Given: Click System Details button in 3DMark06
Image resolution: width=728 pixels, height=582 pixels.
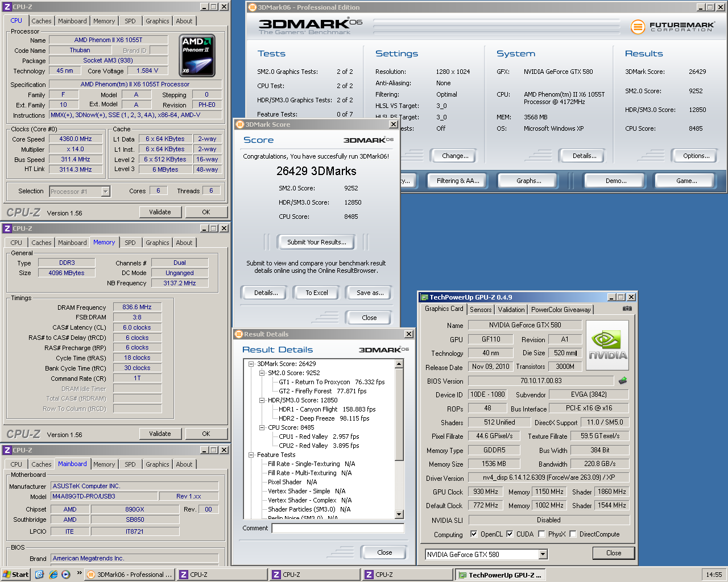Looking at the screenshot, I should (x=582, y=156).
